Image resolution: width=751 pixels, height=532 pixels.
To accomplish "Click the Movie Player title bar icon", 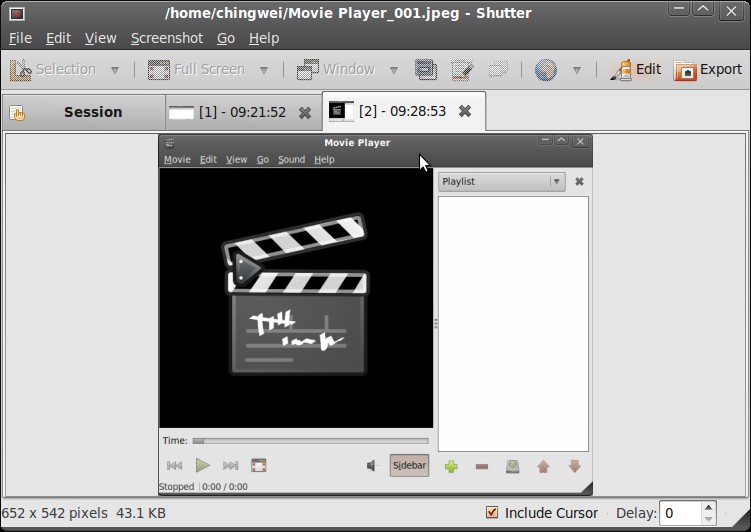I will (x=170, y=143).
